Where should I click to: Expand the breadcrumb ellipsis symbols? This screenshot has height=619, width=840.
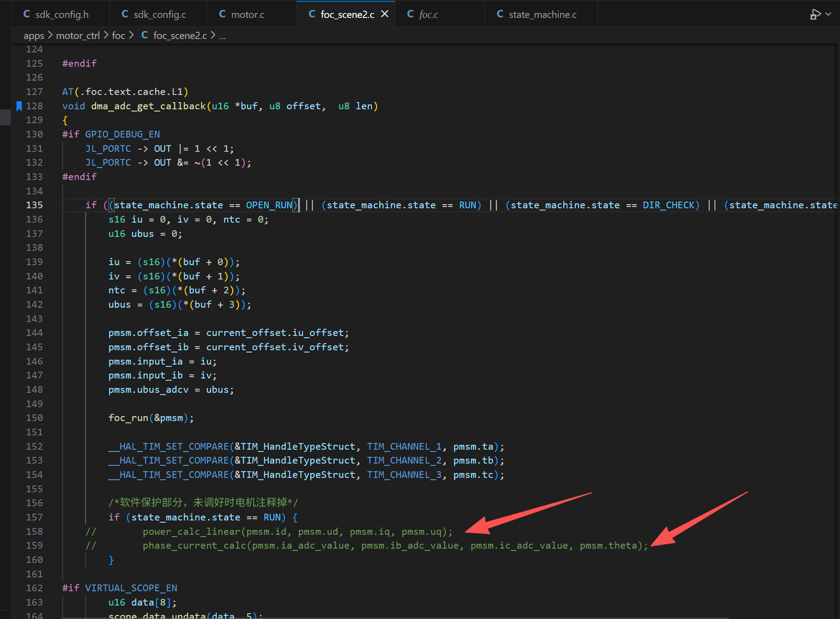[x=222, y=36]
